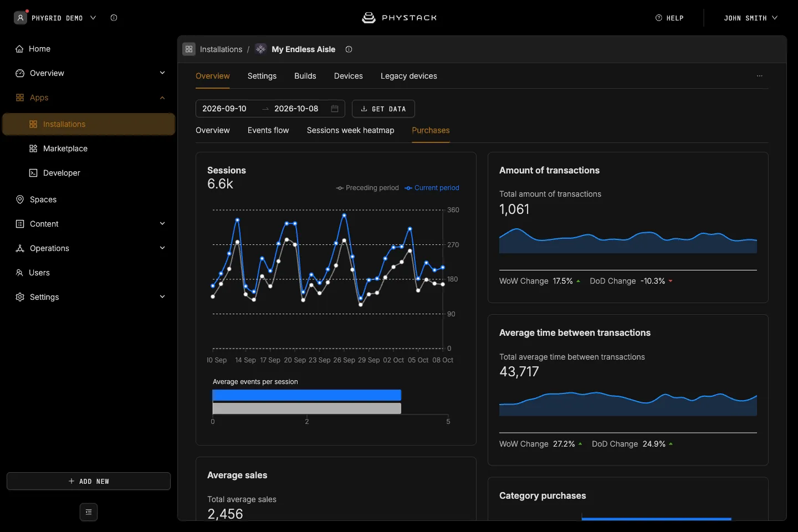Open the John Smith user dropdown
Viewport: 798px width, 532px height.
coord(751,18)
